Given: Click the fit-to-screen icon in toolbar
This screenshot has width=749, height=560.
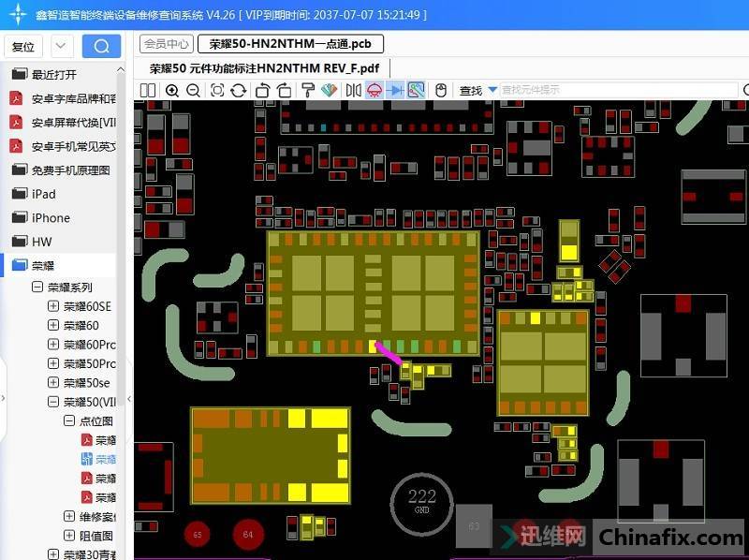Looking at the screenshot, I should (217, 90).
